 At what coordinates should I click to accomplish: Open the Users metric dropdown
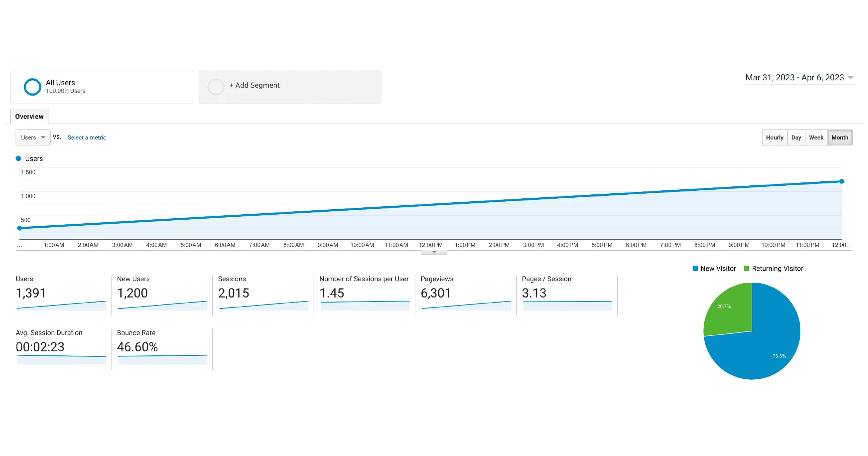[x=33, y=138]
